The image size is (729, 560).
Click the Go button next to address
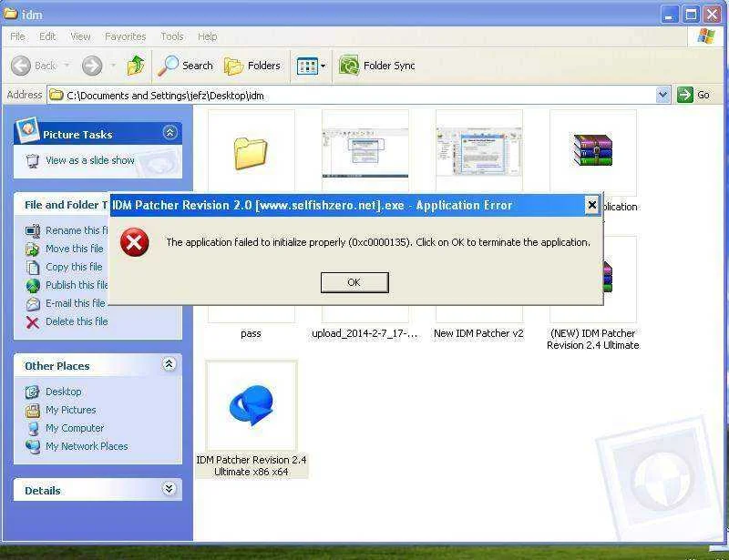click(693, 96)
